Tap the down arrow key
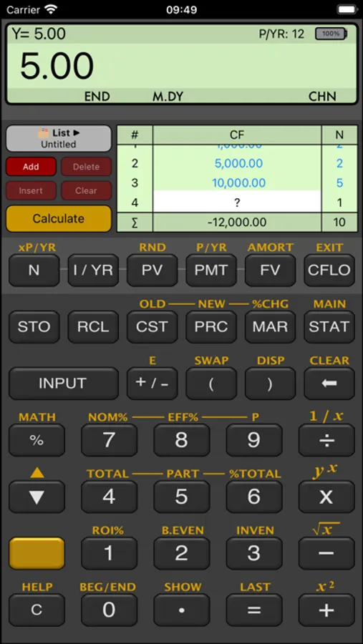Image resolution: width=363 pixels, height=644 pixels. [37, 497]
